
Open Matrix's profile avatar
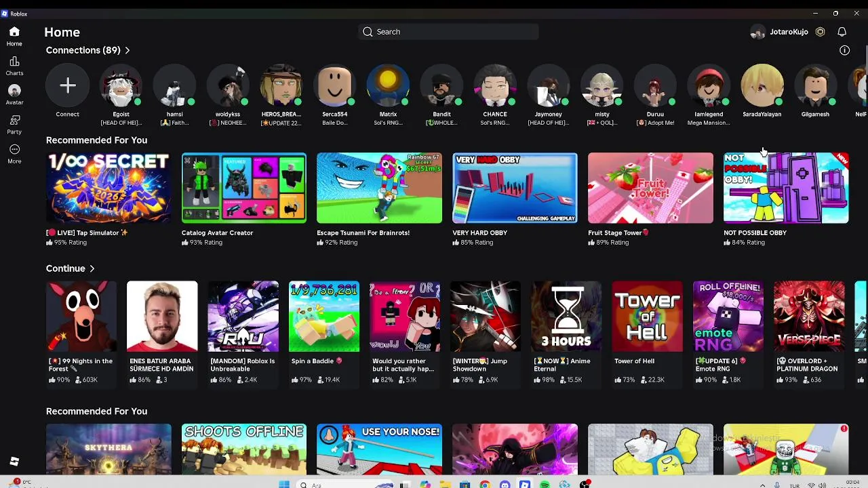[388, 85]
